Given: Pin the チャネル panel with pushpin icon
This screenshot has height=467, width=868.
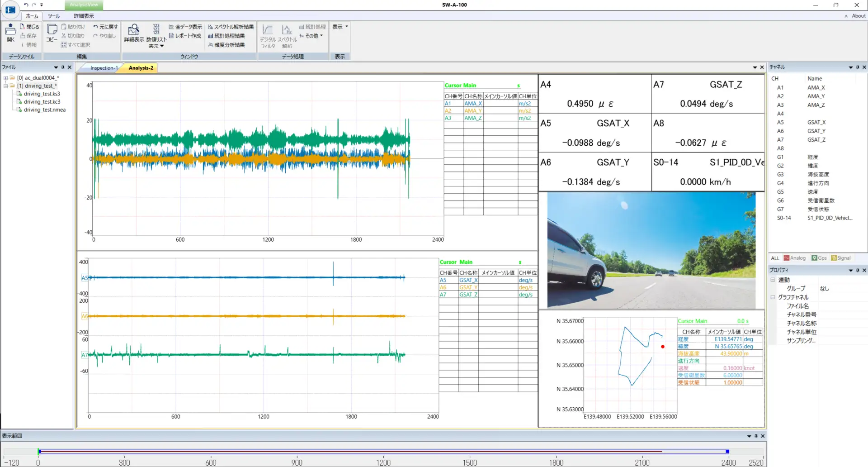Looking at the screenshot, I should coord(858,67).
